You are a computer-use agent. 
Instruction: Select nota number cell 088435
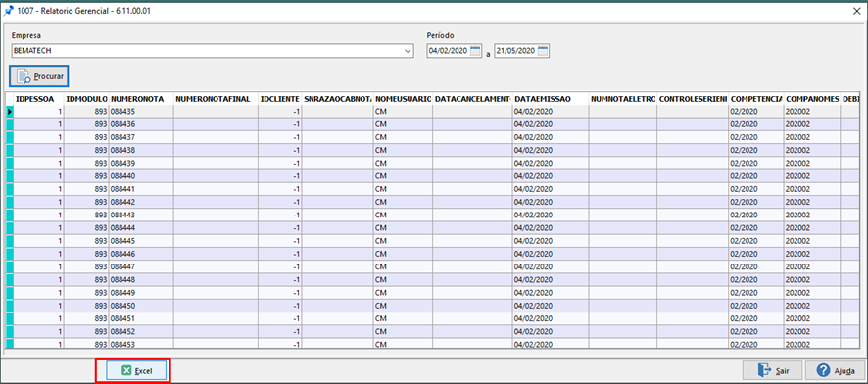141,112
